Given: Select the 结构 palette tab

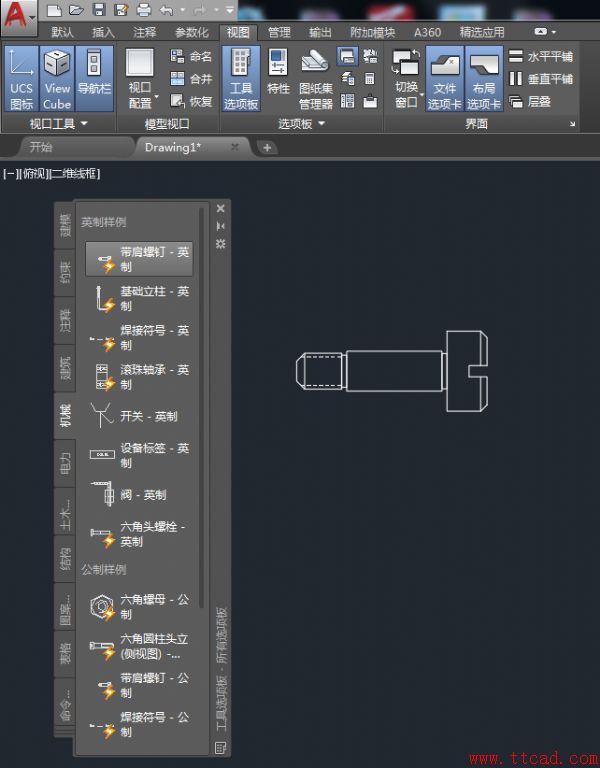Looking at the screenshot, I should (x=65, y=558).
